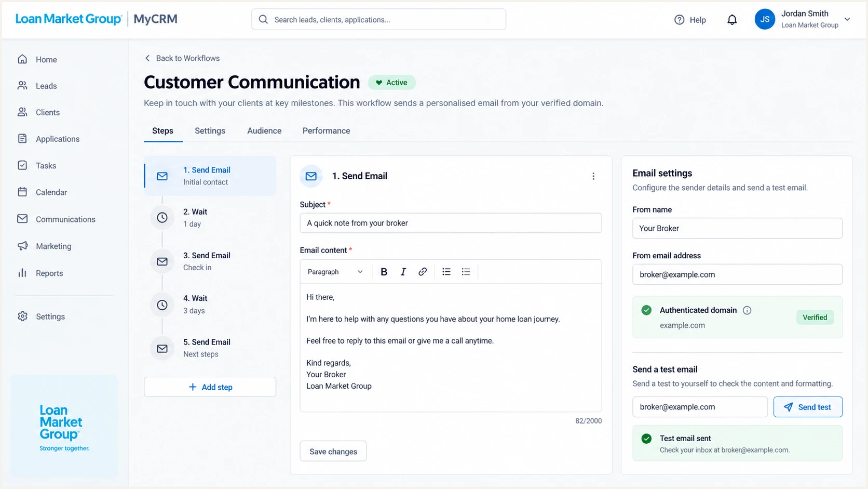The image size is (868, 489).
Task: Click the Authenticated domain info icon
Action: click(x=747, y=310)
